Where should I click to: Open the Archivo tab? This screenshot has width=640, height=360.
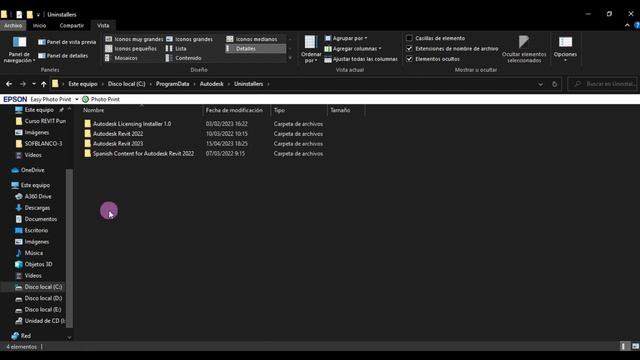coord(13,25)
